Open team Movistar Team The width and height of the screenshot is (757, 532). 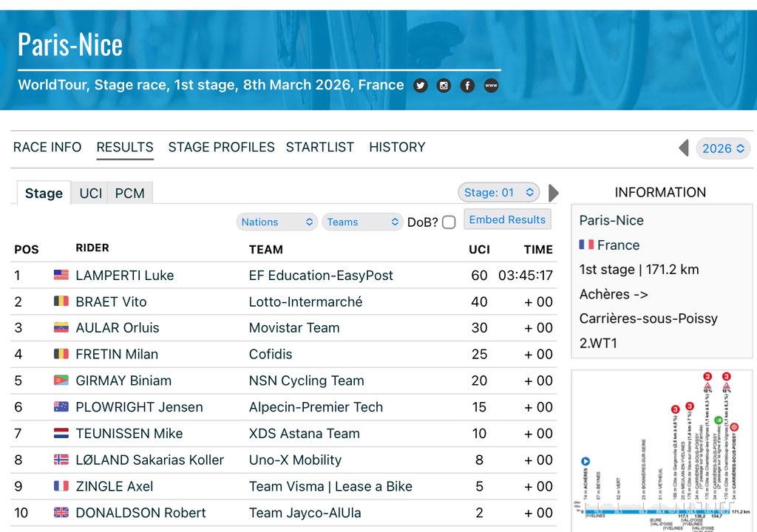tap(294, 328)
